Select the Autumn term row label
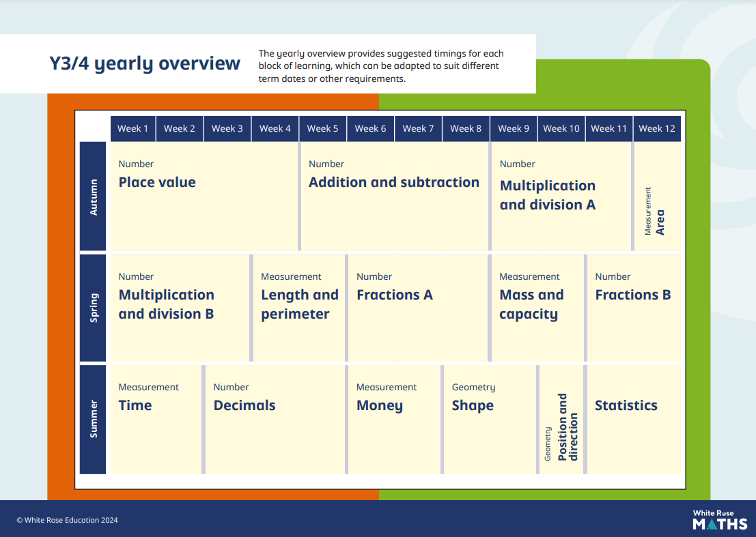The width and height of the screenshot is (756, 537). [x=94, y=197]
